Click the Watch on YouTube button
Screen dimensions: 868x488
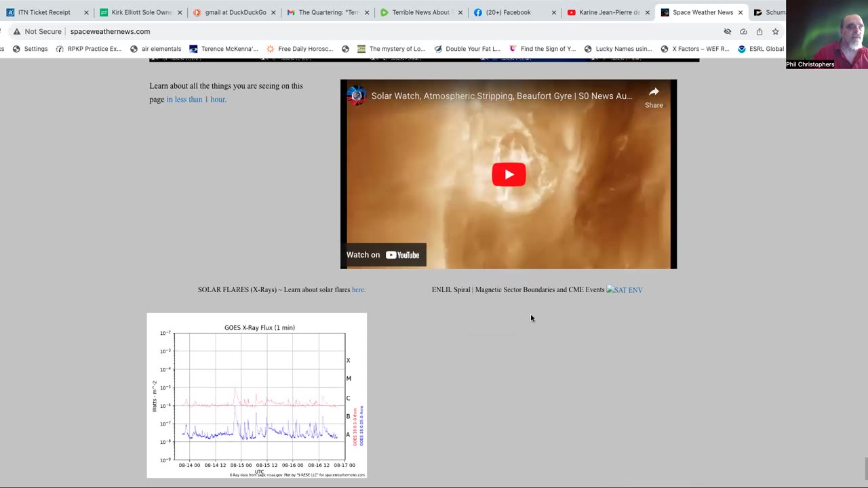pyautogui.click(x=383, y=255)
